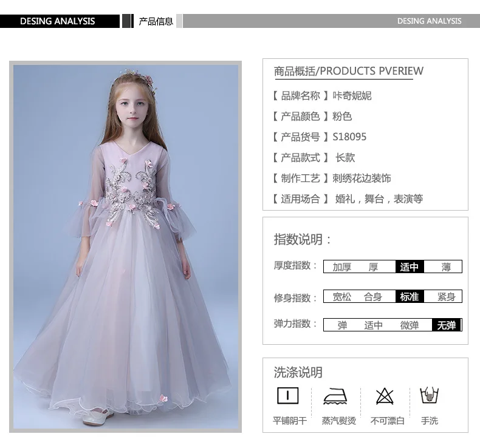Click the 厚度指数 label
Screen dimensions: 480x448
295,265
